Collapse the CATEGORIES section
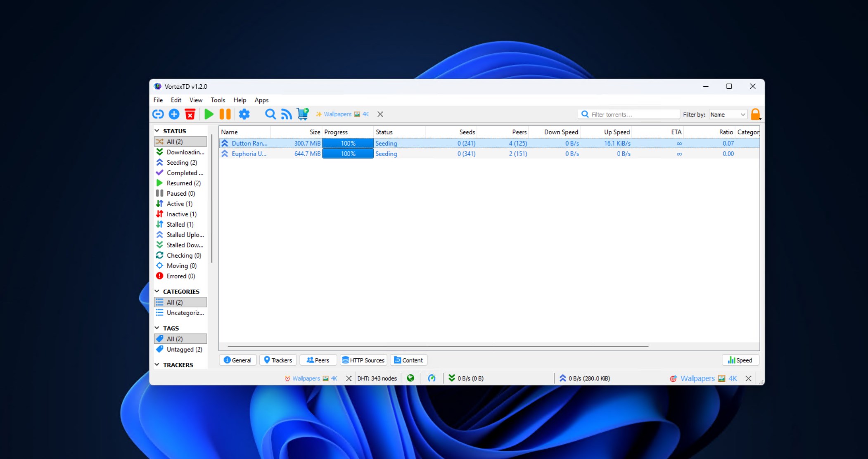The image size is (868, 459). point(157,291)
